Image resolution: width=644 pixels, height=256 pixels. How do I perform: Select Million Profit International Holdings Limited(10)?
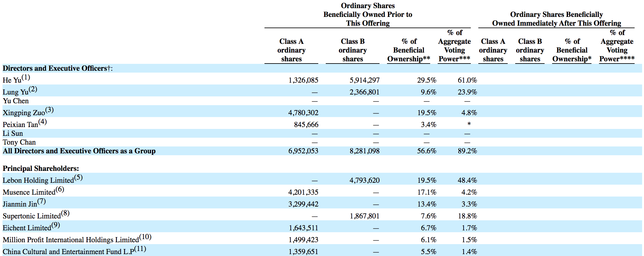click(x=77, y=238)
